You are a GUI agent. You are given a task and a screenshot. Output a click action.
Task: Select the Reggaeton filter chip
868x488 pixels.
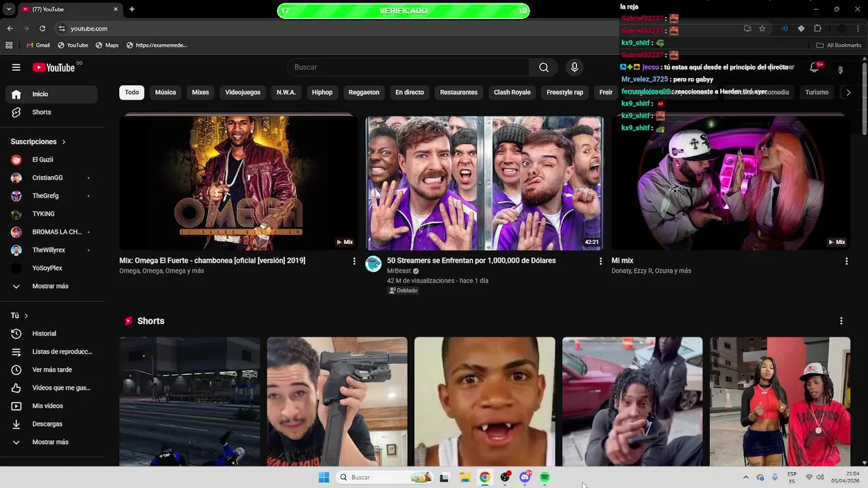(x=364, y=92)
